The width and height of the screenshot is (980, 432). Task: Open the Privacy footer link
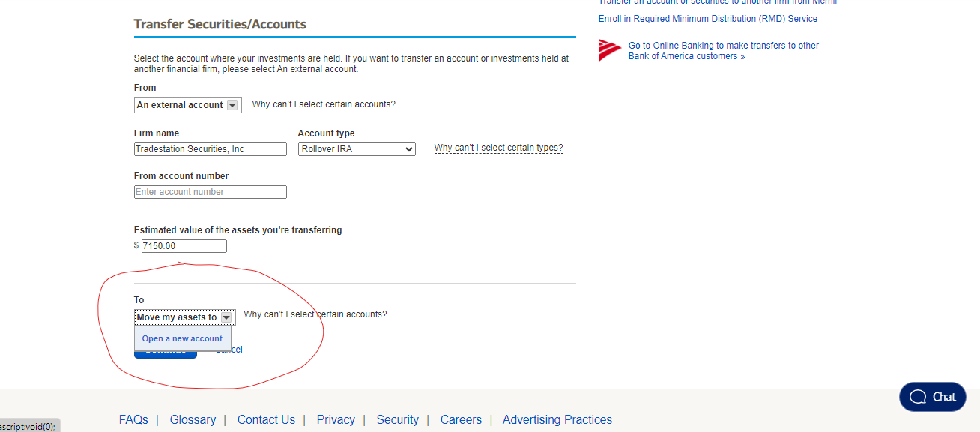click(336, 420)
